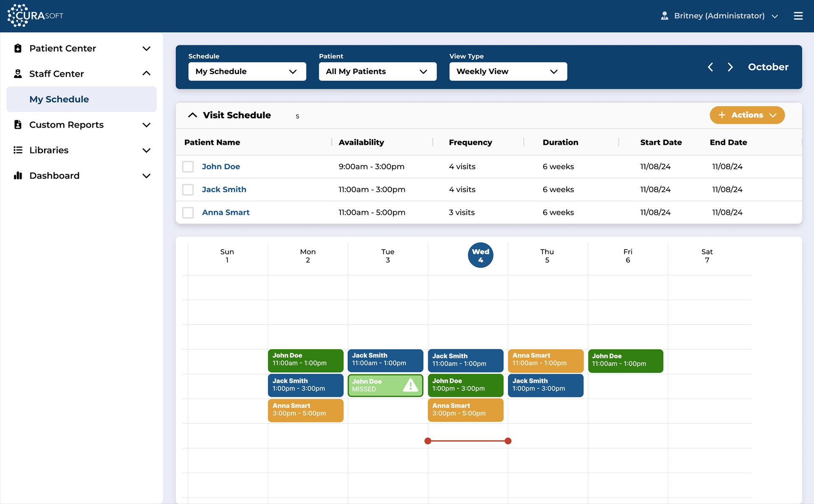Click the Libraries list icon
Screen dimensions: 814x504
[18, 150]
